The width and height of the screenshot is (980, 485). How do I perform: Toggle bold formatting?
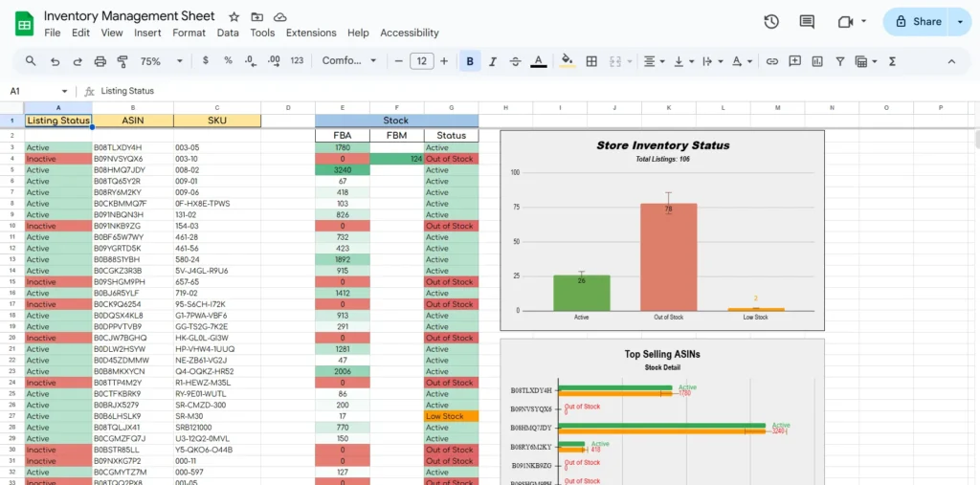tap(470, 61)
